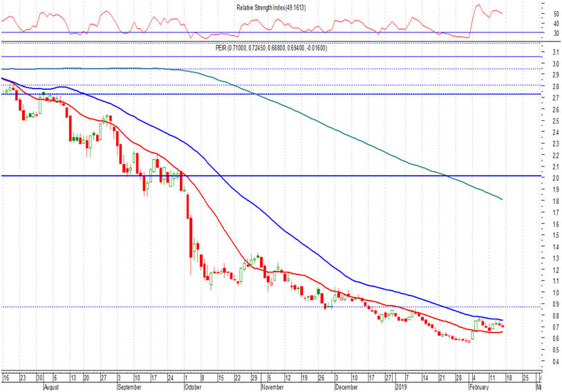
Task: Click the date label 6 above August
Action: tap(55, 378)
